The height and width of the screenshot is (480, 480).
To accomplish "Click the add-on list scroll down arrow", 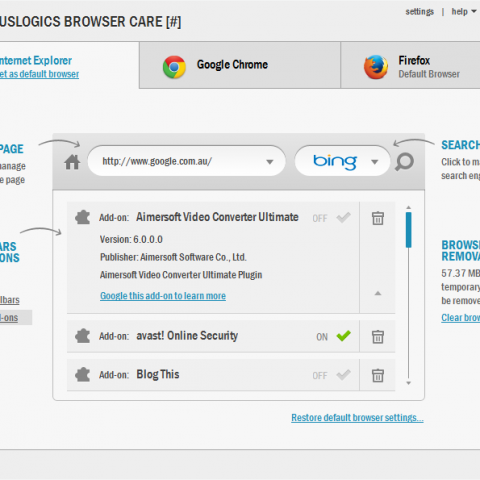I will coord(409,383).
